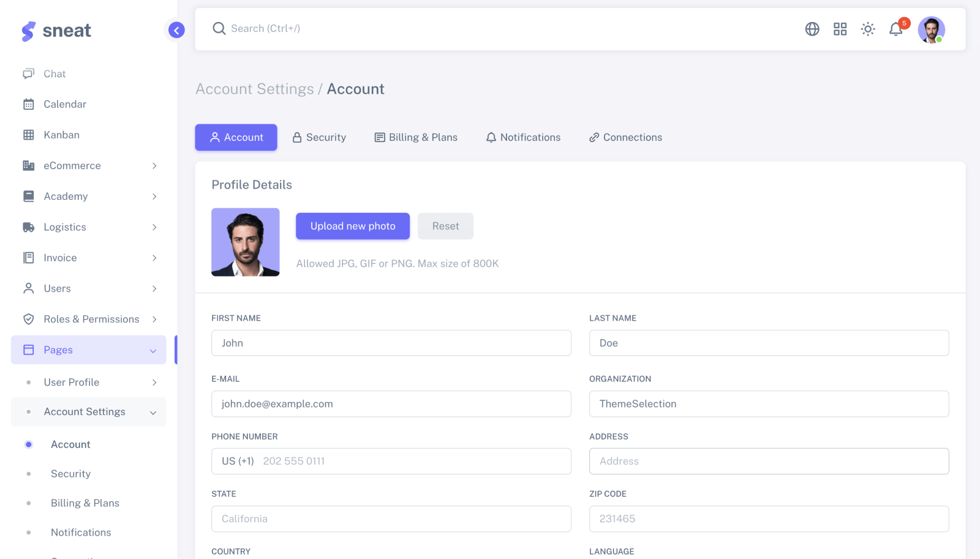980x559 pixels.
Task: Open the Billing & Plans tab
Action: click(416, 137)
